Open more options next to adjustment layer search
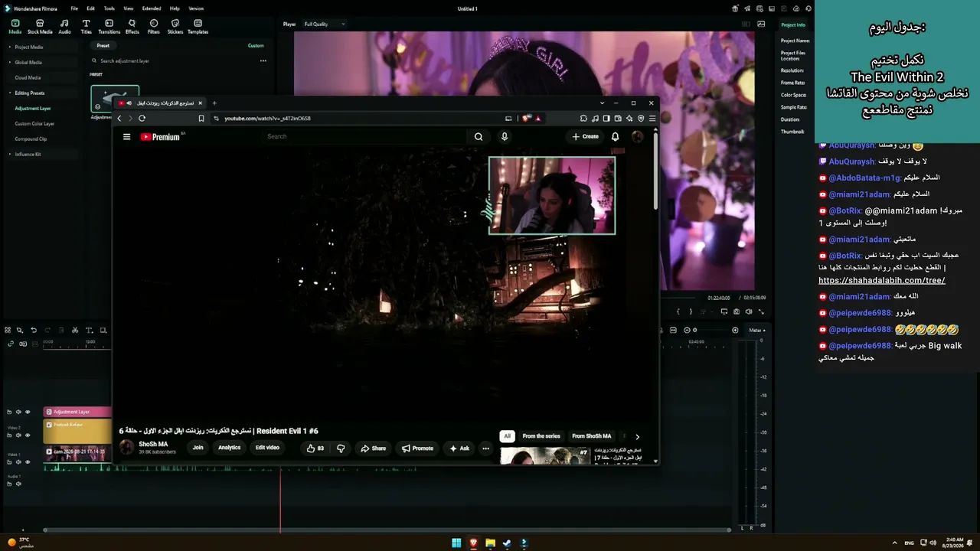980x551 pixels. coord(263,61)
